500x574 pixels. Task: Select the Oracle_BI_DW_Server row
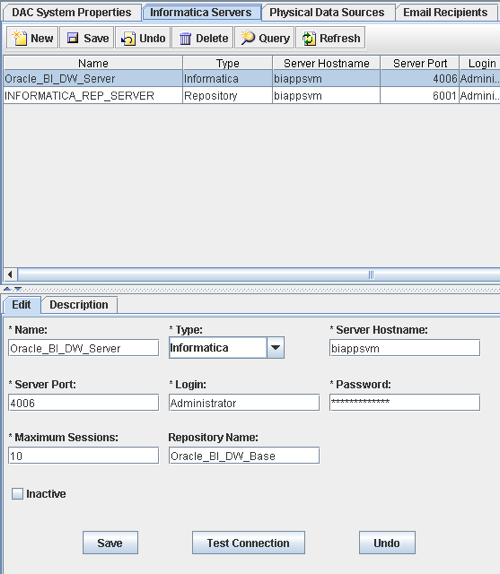252,78
